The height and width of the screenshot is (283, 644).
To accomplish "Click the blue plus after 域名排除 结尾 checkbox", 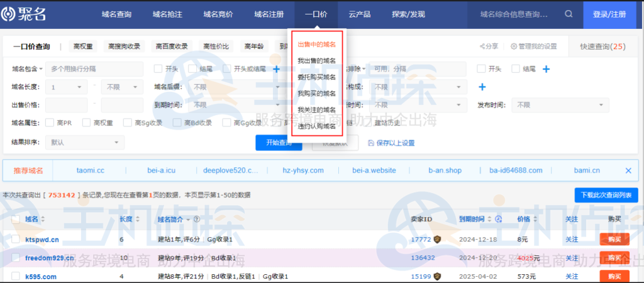I will (x=546, y=69).
